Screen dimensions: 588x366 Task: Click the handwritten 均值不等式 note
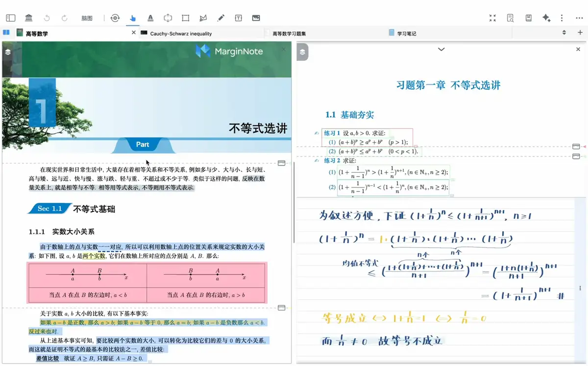tap(361, 263)
